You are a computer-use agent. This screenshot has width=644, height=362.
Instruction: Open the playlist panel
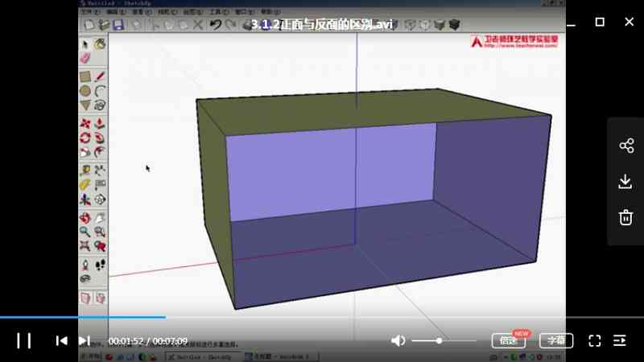coord(619,340)
